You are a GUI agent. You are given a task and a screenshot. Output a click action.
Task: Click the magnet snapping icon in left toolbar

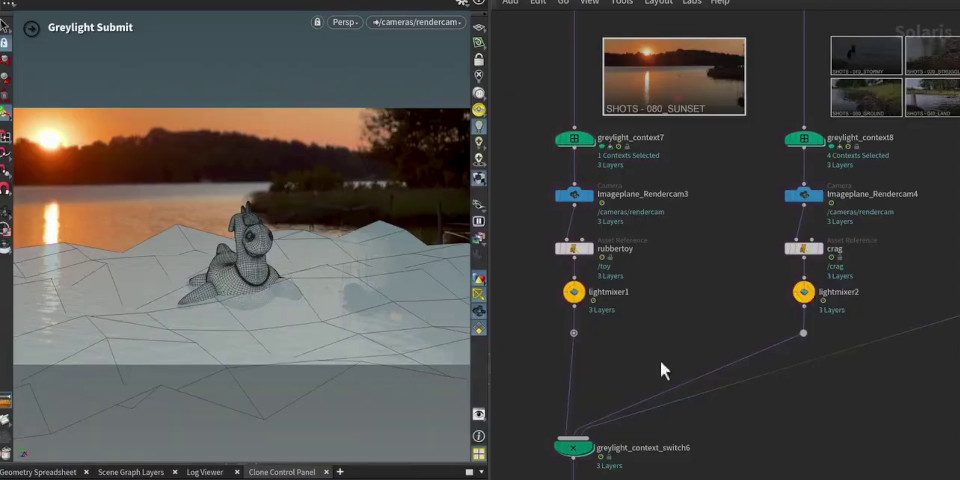5,188
